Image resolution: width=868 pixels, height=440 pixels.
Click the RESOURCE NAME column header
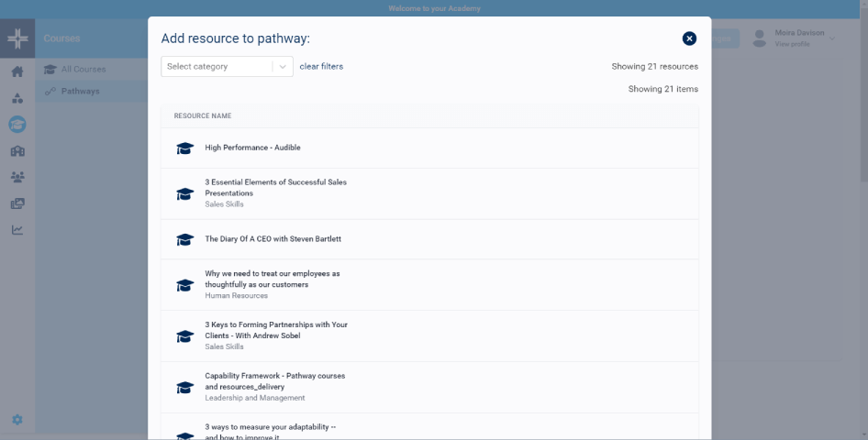click(203, 116)
